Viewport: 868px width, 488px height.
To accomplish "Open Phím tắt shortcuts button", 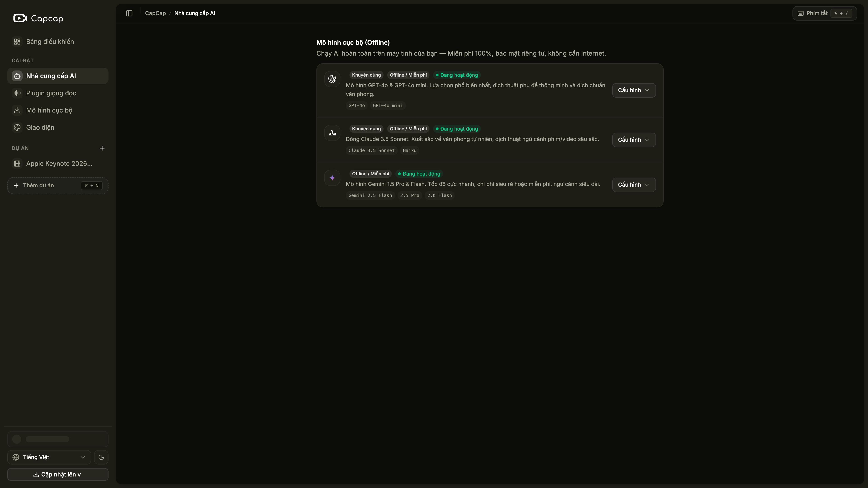I will point(824,14).
